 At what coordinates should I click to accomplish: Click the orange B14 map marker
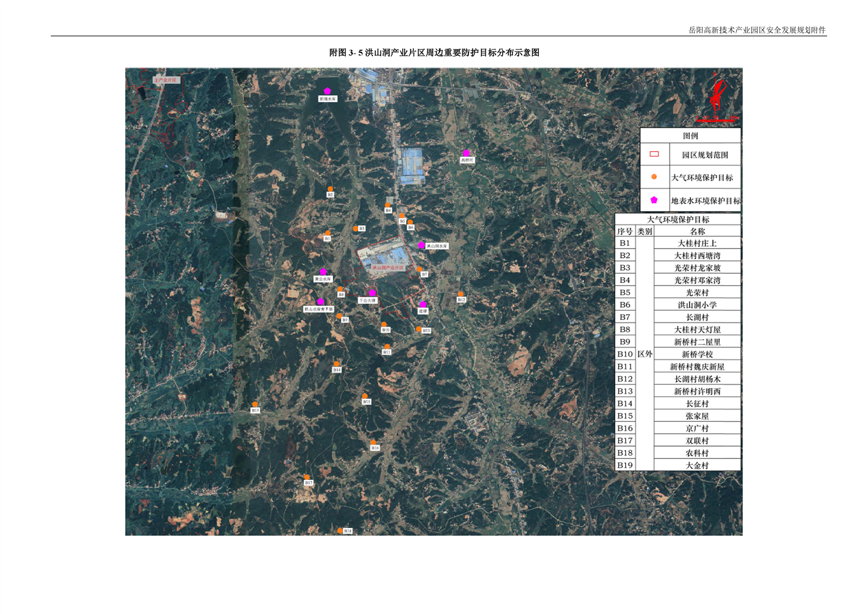click(x=336, y=364)
